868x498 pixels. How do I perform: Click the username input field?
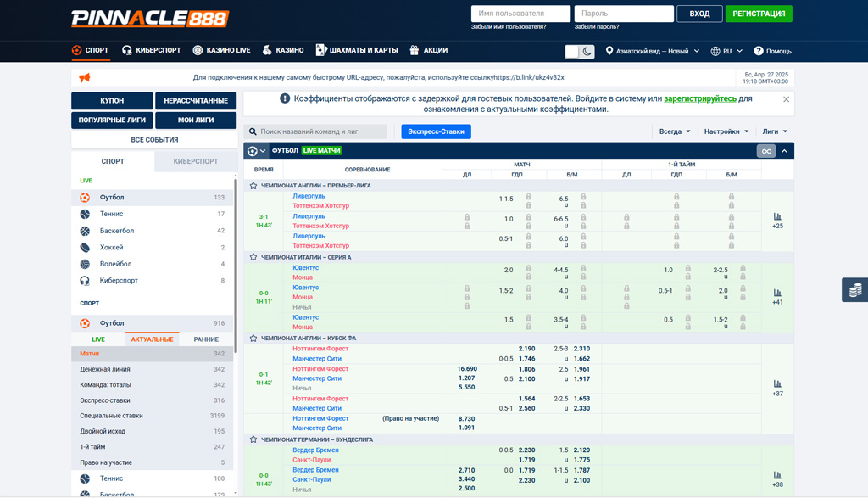(x=520, y=14)
